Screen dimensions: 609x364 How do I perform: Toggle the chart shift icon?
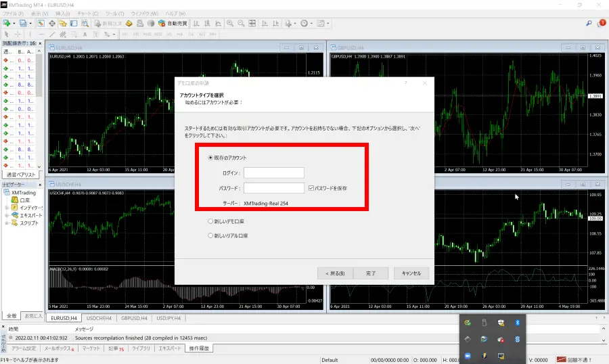point(275,23)
